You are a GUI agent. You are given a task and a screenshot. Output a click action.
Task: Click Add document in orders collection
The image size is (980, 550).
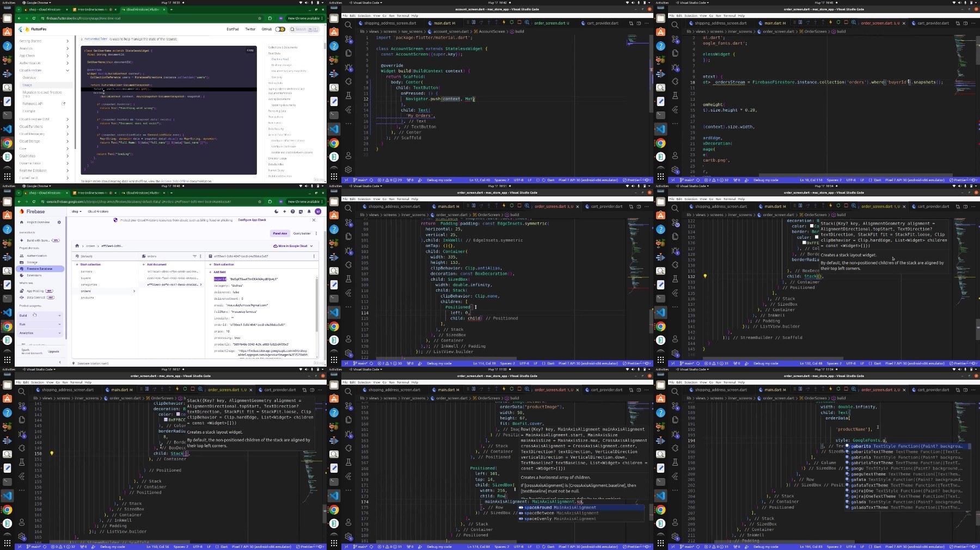(155, 264)
